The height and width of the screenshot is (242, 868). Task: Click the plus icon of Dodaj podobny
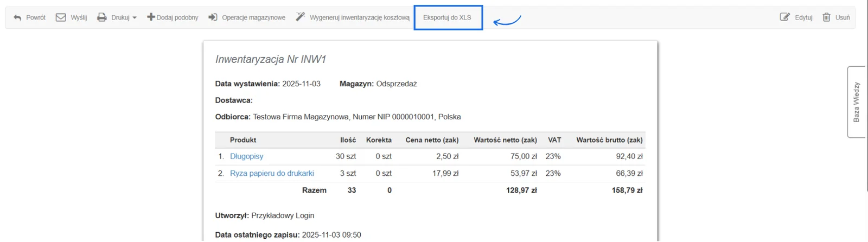[x=151, y=17]
